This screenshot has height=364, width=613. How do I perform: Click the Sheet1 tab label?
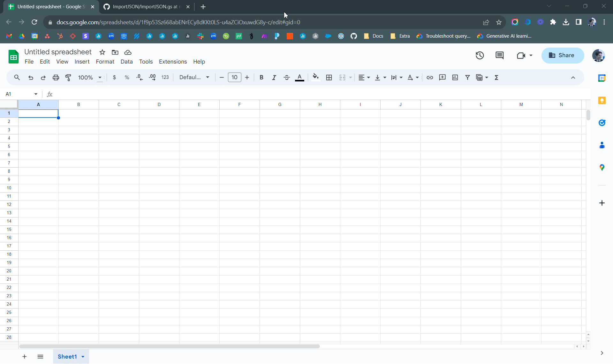[67, 356]
